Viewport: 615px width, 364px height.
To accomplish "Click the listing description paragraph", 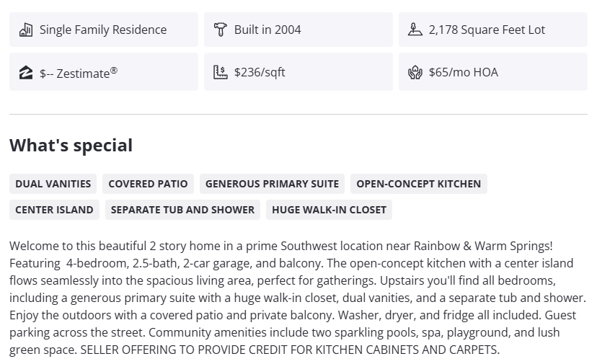I will 298,298.
